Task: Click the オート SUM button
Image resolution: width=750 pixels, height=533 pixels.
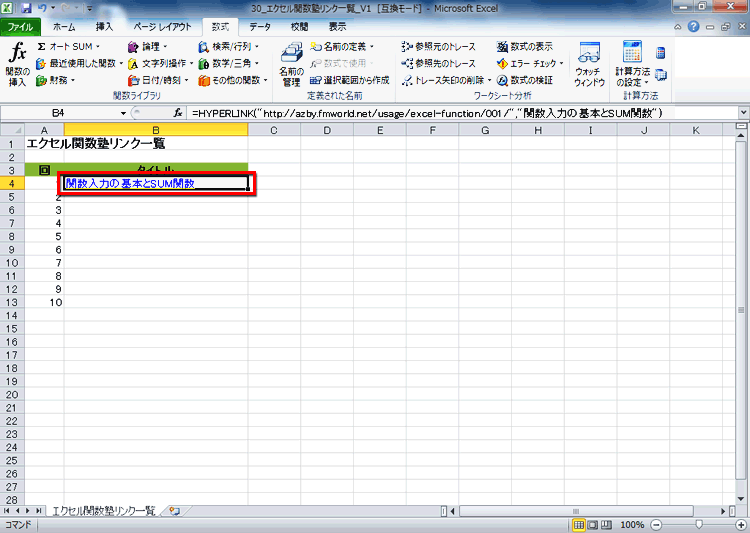Action: click(x=67, y=46)
